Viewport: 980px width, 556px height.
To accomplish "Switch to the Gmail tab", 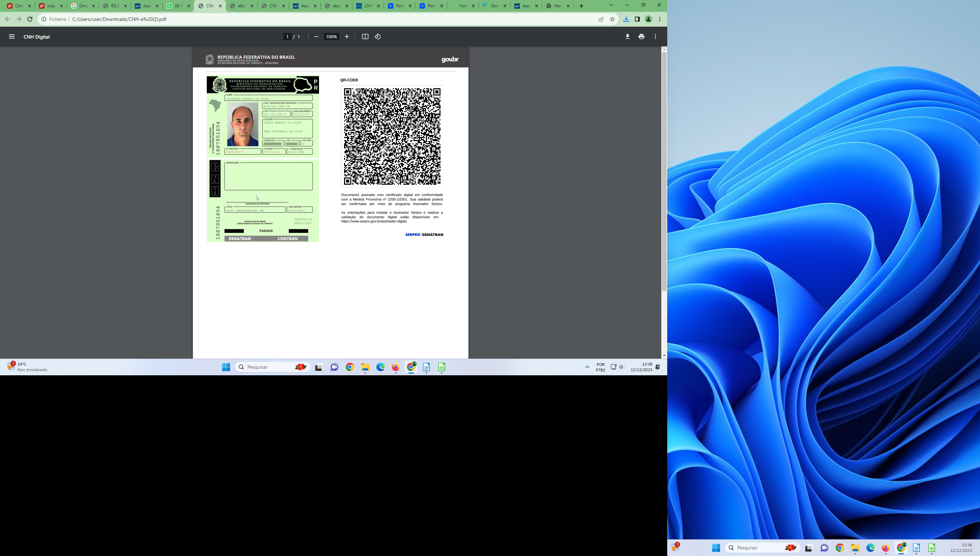I will coord(82,6).
